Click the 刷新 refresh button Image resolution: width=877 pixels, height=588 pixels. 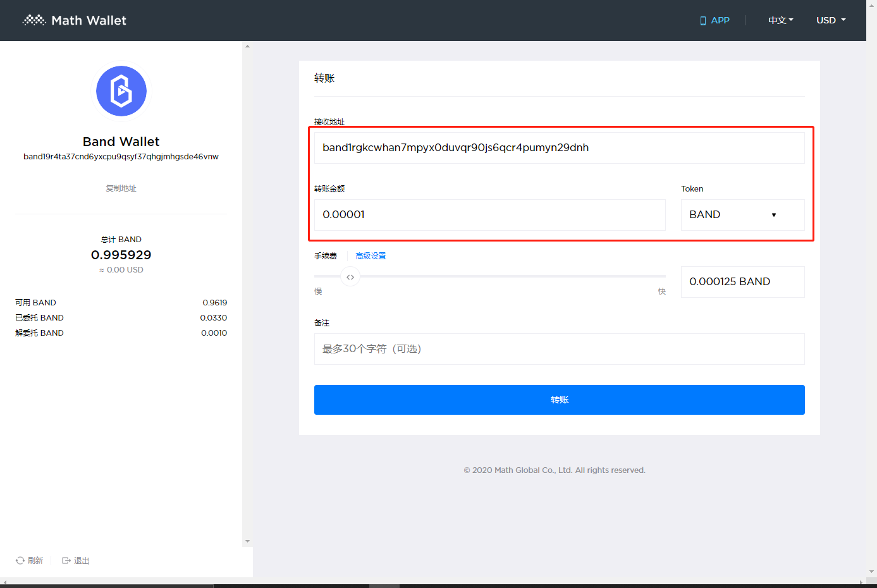pyautogui.click(x=30, y=561)
